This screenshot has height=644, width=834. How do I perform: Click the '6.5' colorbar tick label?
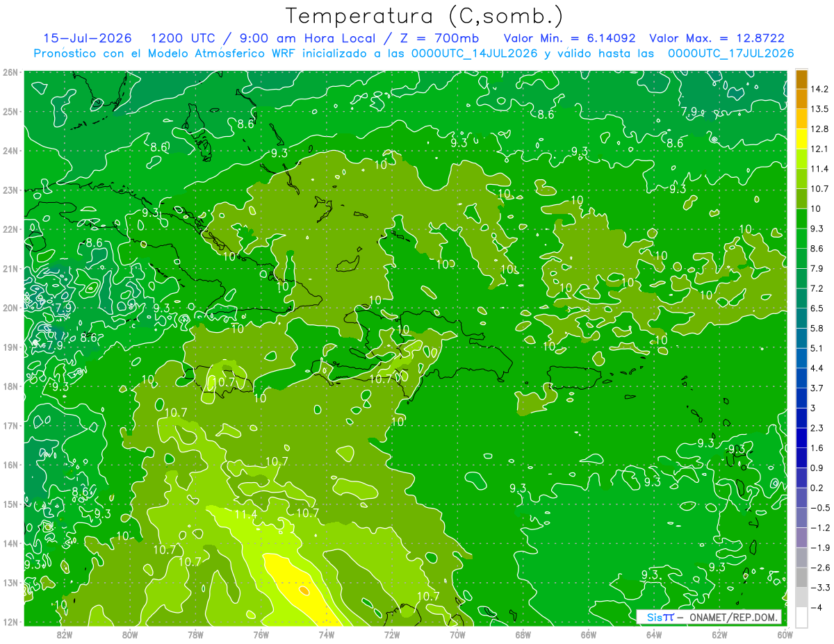click(x=817, y=308)
